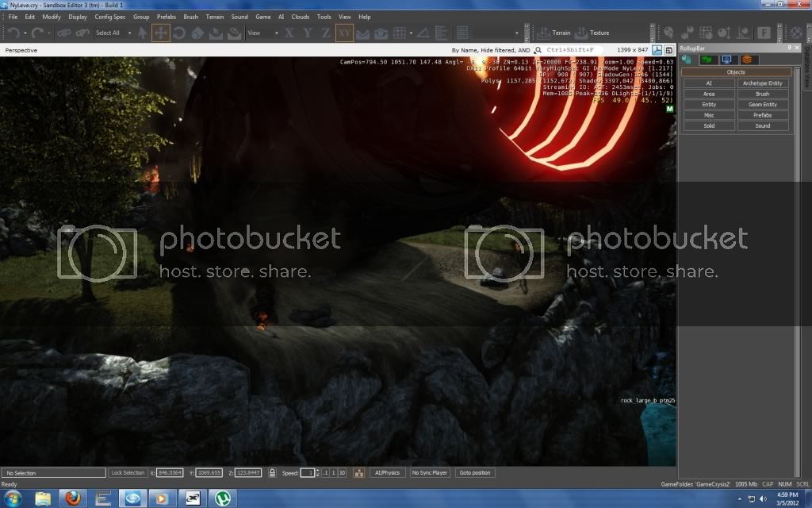Click the Archetype Entity button
The image size is (812, 508).
pyautogui.click(x=762, y=83)
